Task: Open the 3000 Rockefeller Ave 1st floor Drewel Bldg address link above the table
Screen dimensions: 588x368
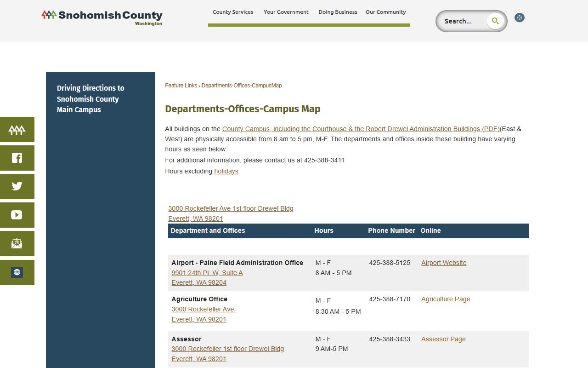Action: tap(231, 213)
